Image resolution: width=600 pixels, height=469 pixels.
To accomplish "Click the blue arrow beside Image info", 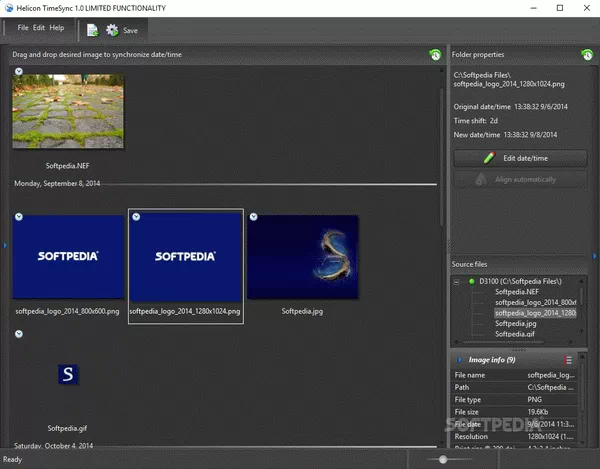I will coord(459,359).
